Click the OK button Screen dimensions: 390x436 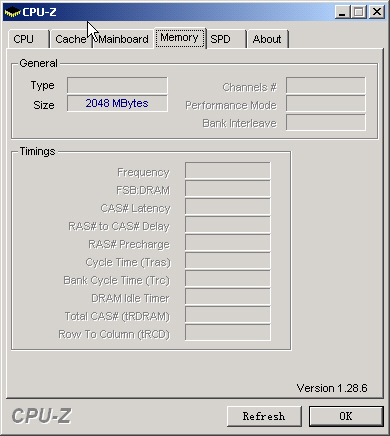(x=346, y=416)
